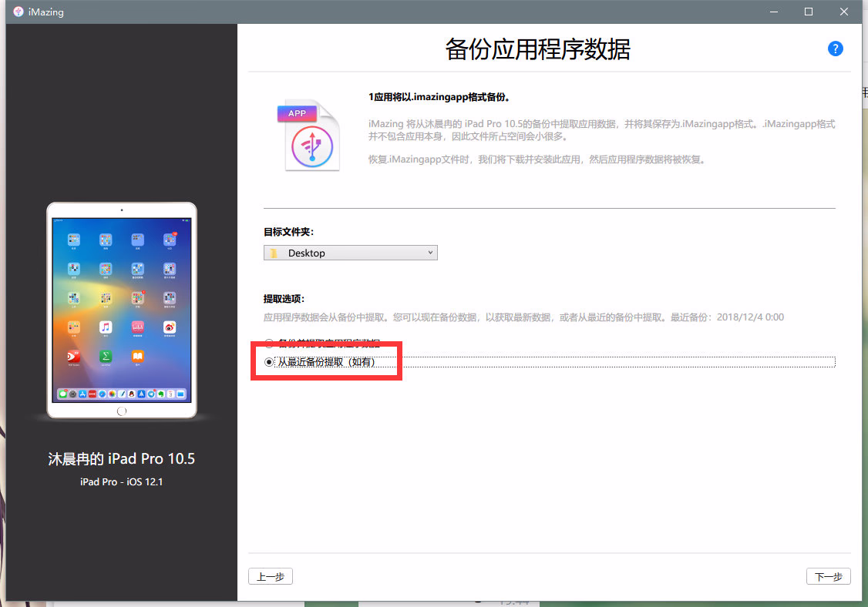This screenshot has height=607, width=868.
Task: Maximize the iMazing window
Action: (x=809, y=12)
